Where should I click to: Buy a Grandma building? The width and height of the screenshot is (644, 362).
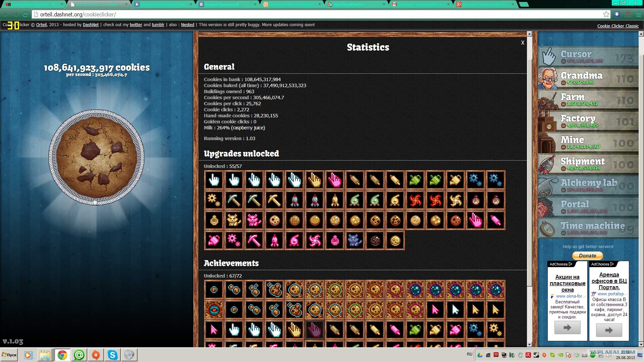(x=588, y=78)
